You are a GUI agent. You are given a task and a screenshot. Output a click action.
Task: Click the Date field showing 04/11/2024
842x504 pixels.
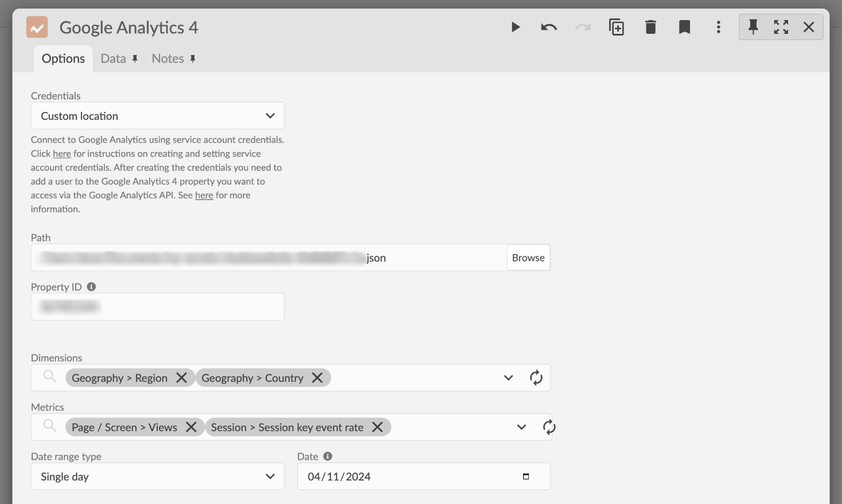click(424, 476)
